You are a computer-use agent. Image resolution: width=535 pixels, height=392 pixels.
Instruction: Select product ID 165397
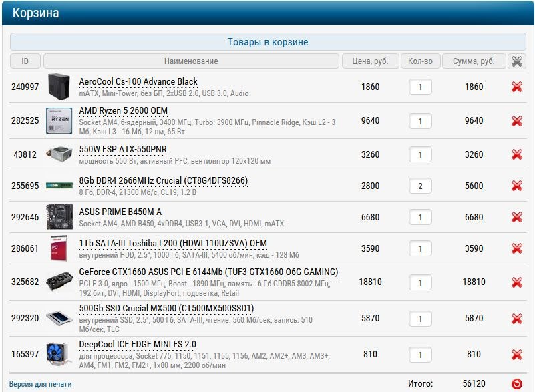coord(25,354)
